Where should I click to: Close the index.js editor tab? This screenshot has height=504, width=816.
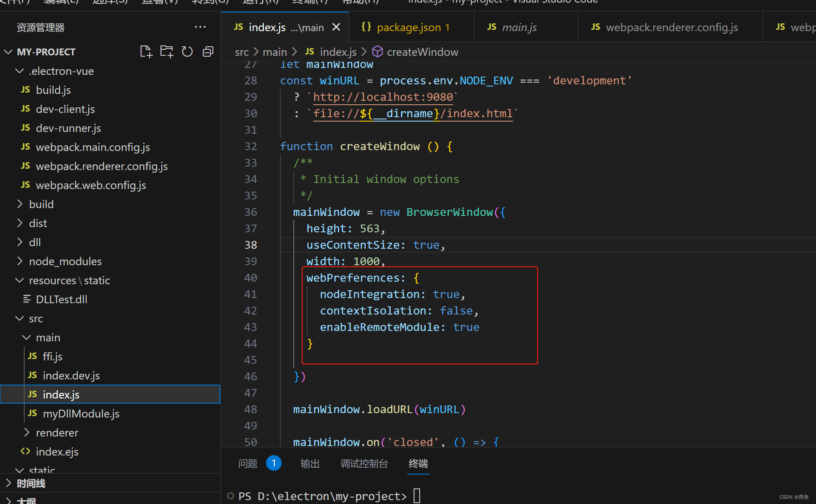point(336,27)
